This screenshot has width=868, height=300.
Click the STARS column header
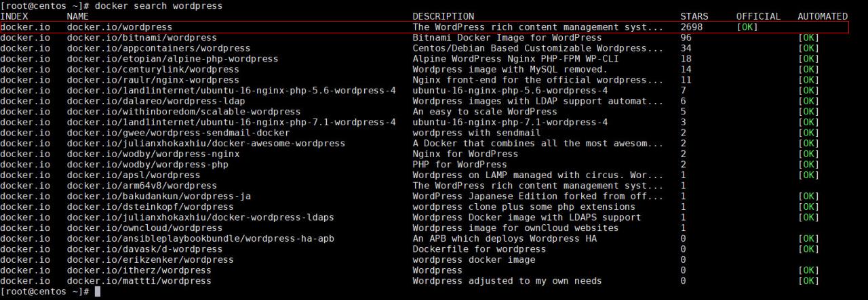pos(694,16)
